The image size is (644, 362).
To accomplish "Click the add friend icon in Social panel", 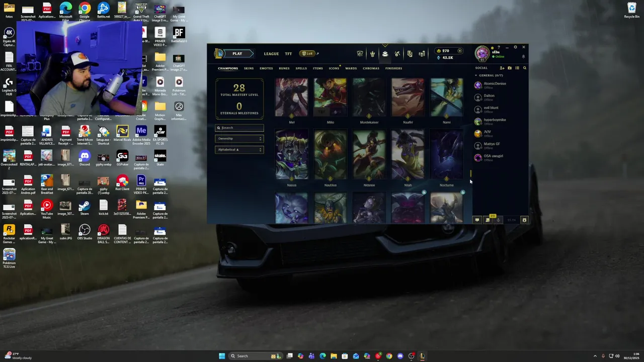I will 502,68.
